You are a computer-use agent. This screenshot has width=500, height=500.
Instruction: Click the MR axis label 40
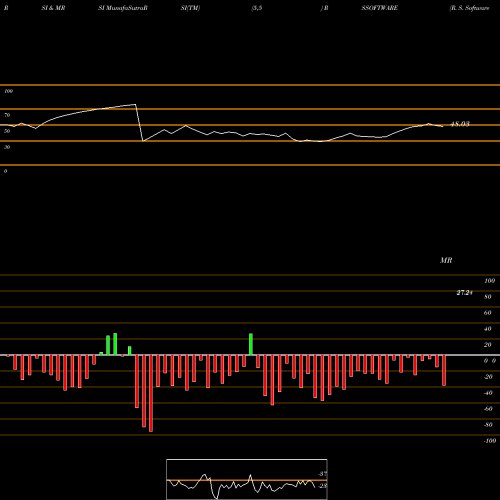click(488, 329)
